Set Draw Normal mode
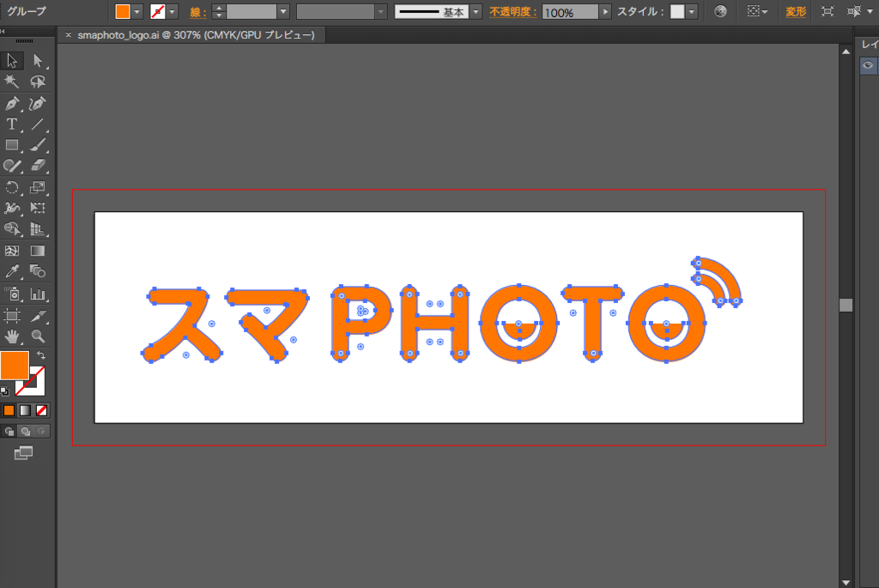879x588 pixels. (9, 431)
